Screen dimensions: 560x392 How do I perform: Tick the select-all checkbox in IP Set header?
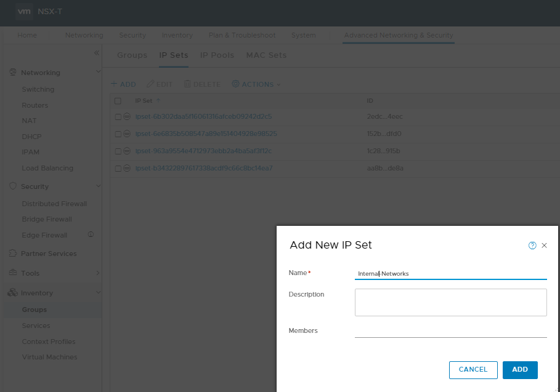click(x=118, y=101)
